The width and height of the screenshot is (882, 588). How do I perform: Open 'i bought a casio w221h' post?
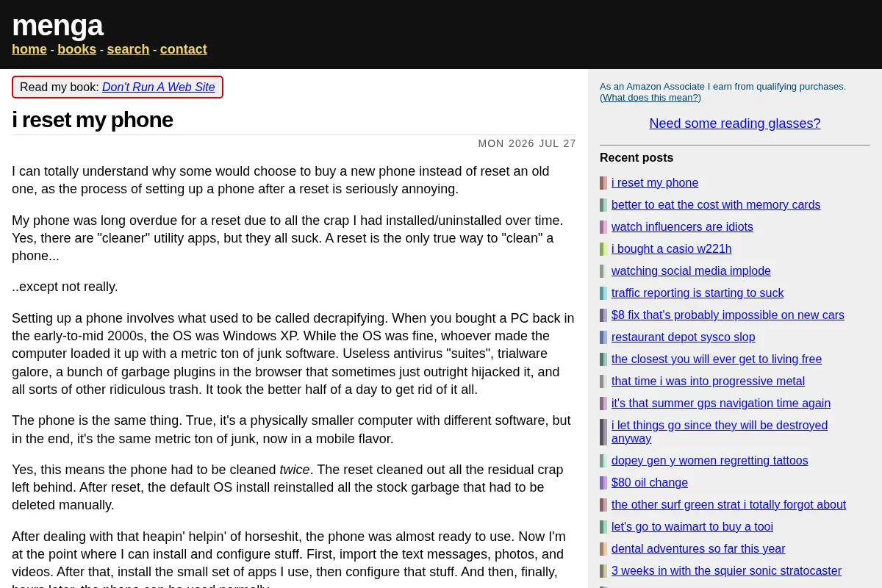coord(672,249)
